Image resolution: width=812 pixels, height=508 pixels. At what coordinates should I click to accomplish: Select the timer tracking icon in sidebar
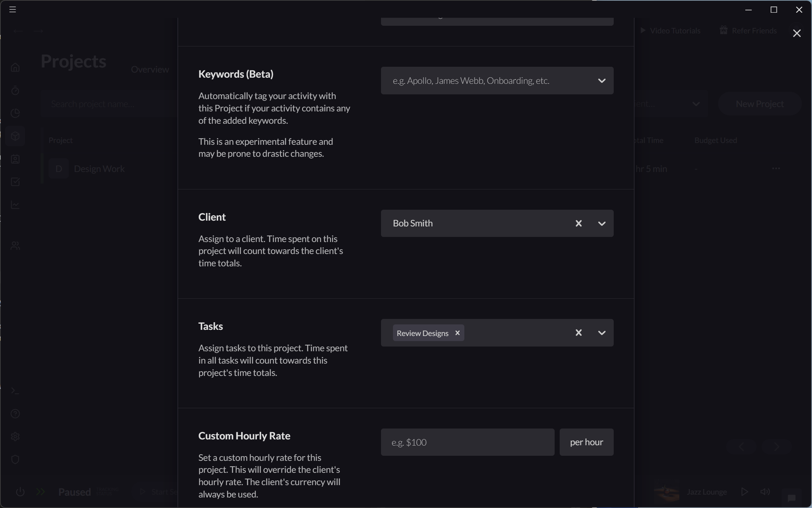pyautogui.click(x=15, y=91)
